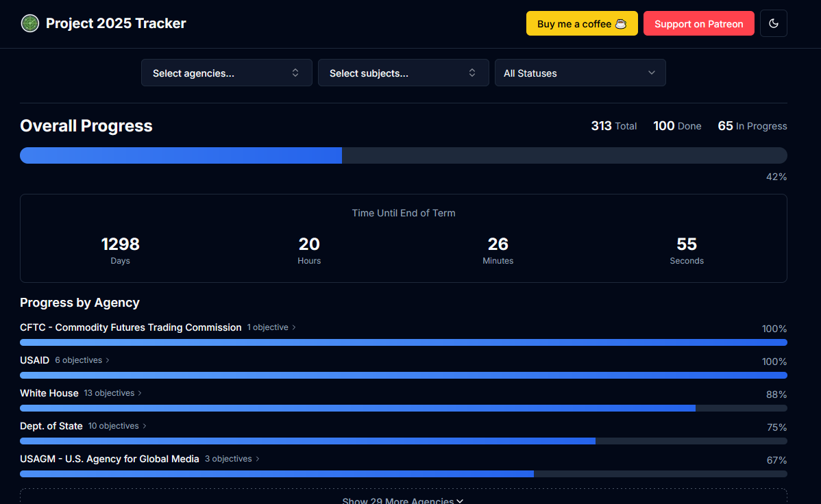Expand White House 13 objectives link

112,393
